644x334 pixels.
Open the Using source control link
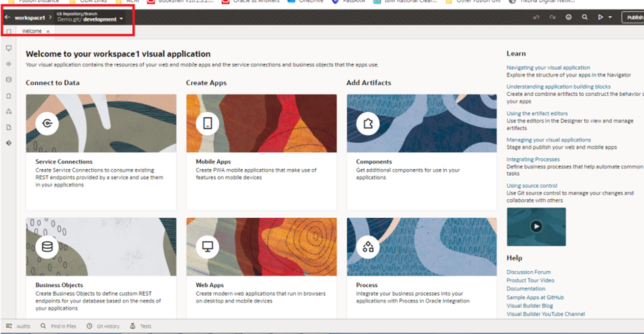pyautogui.click(x=532, y=186)
